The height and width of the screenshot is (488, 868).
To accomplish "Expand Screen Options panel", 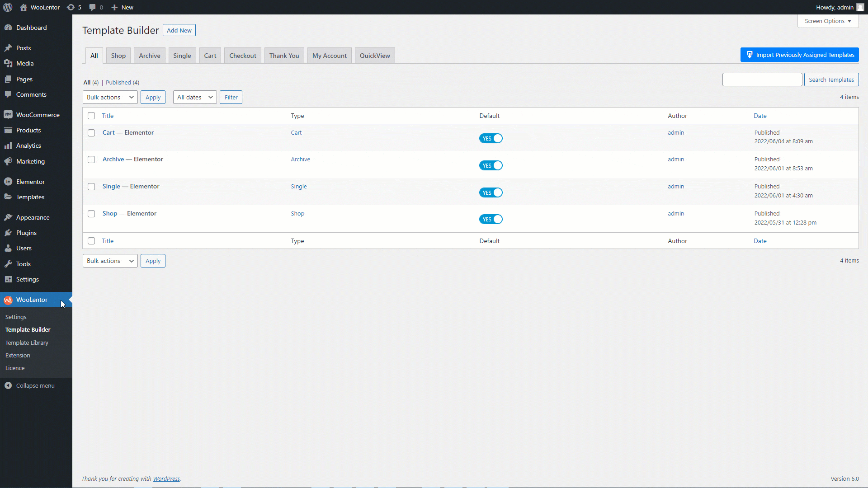I will click(828, 21).
